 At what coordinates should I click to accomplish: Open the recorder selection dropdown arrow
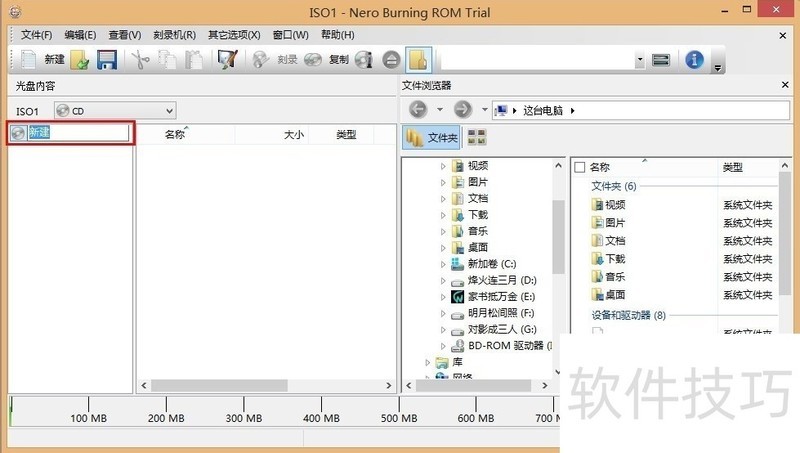click(x=640, y=60)
